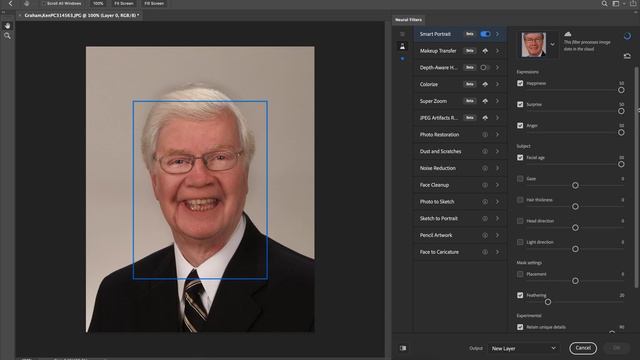This screenshot has width=640, height=360.
Task: Show all filters list icon
Action: click(x=402, y=34)
